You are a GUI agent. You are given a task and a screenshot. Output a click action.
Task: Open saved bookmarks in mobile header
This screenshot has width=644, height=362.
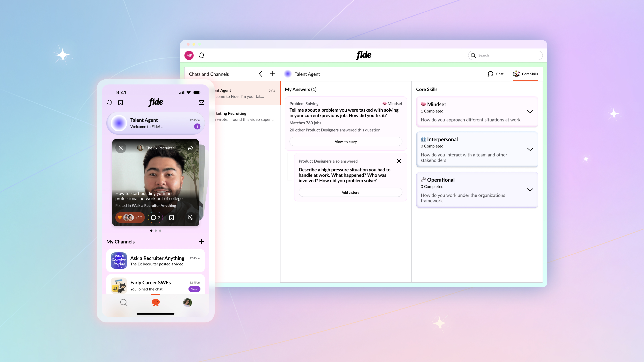[x=121, y=102]
